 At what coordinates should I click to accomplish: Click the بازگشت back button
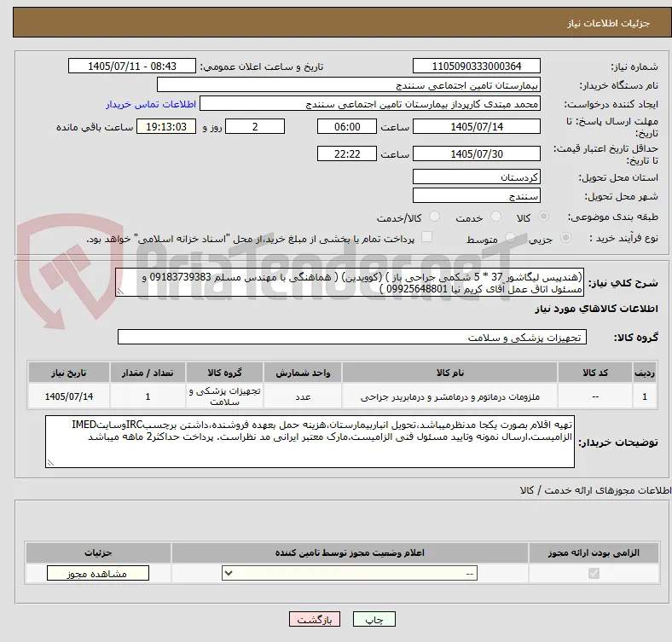315,619
